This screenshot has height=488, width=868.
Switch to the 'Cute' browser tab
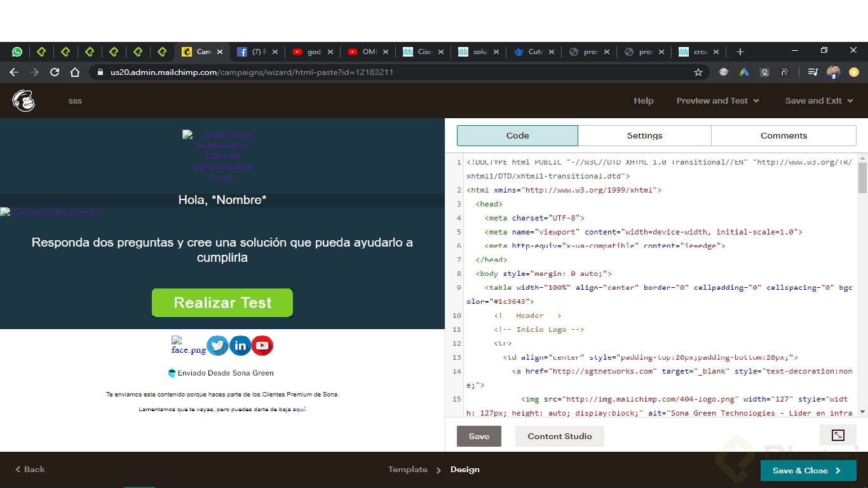tap(534, 52)
